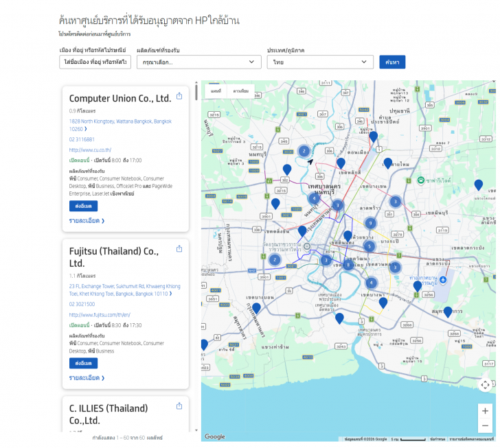Open Computer Union address chevron link

[120, 126]
